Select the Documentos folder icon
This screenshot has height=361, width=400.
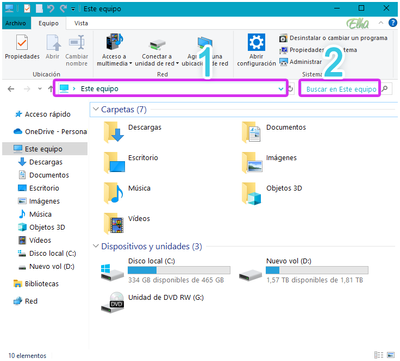click(x=252, y=132)
